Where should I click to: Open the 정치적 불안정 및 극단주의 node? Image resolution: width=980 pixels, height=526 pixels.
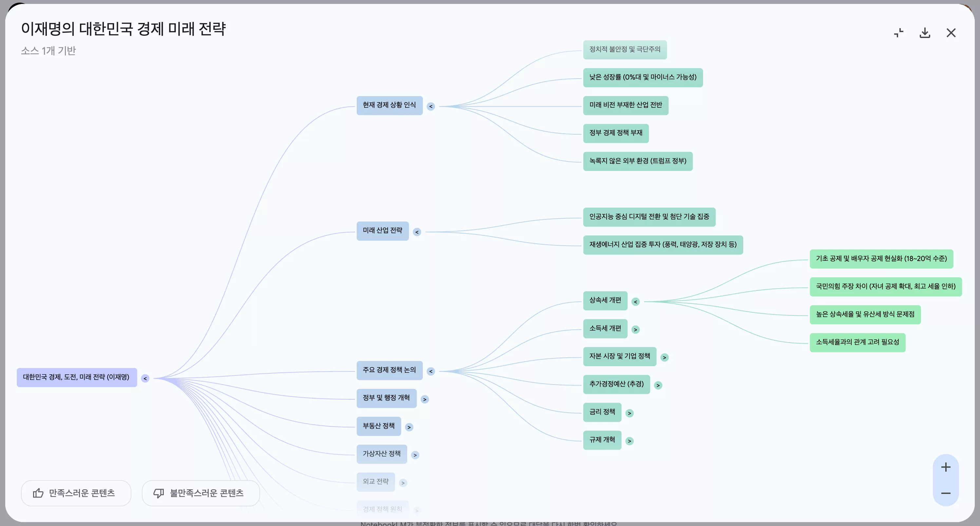[x=625, y=49]
